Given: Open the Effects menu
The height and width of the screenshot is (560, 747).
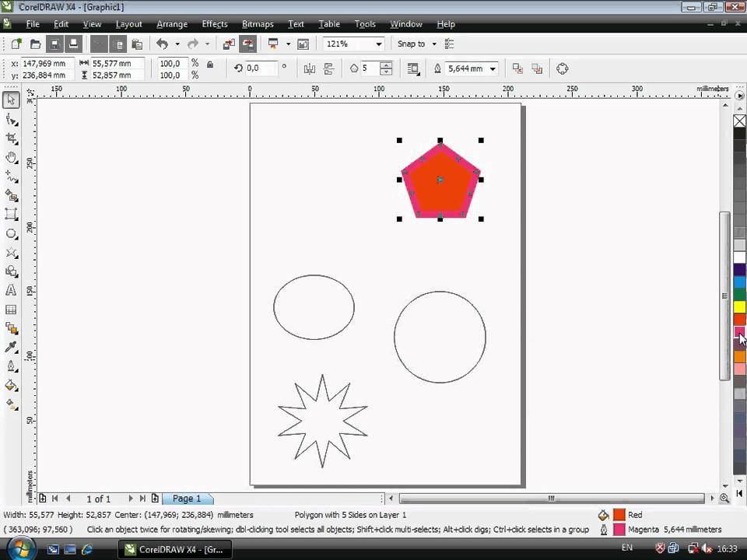Looking at the screenshot, I should pyautogui.click(x=215, y=24).
